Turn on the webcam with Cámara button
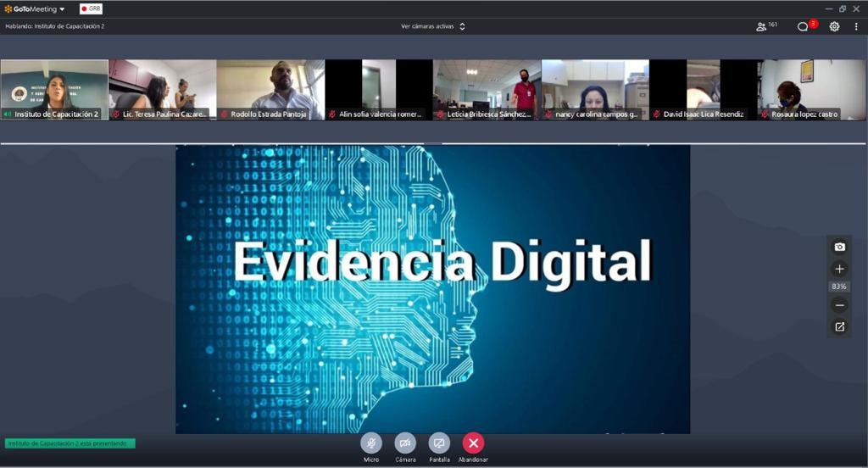Image resolution: width=868 pixels, height=468 pixels. [x=405, y=443]
